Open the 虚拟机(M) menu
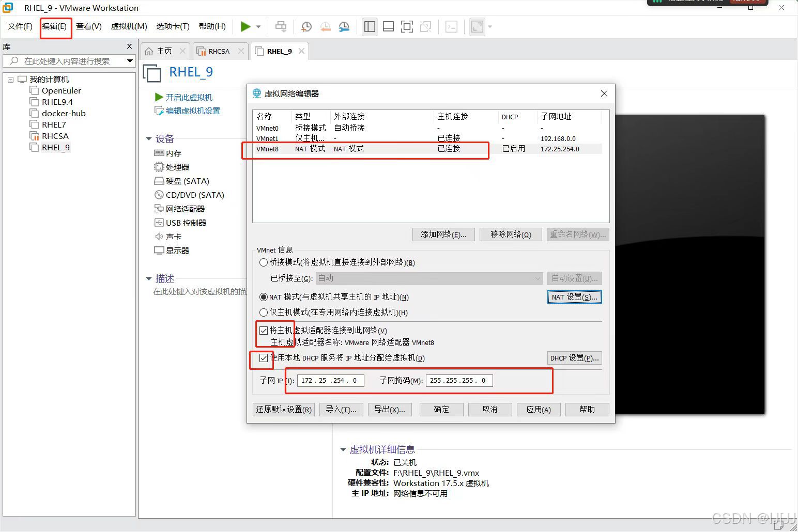 click(x=129, y=26)
